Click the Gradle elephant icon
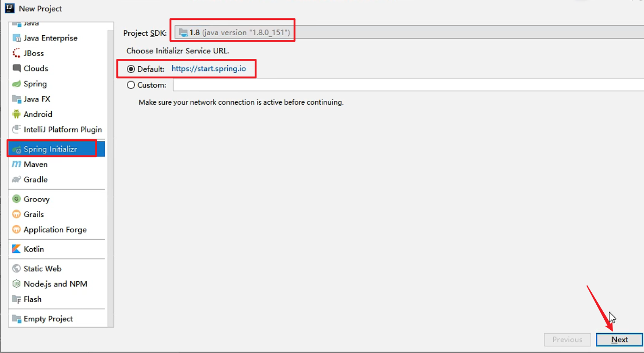 point(17,180)
